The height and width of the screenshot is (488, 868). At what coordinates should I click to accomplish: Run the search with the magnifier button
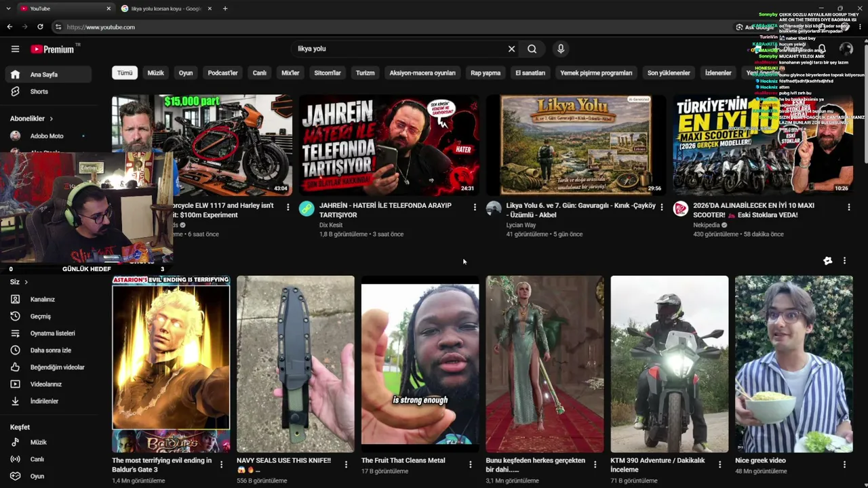pos(532,49)
